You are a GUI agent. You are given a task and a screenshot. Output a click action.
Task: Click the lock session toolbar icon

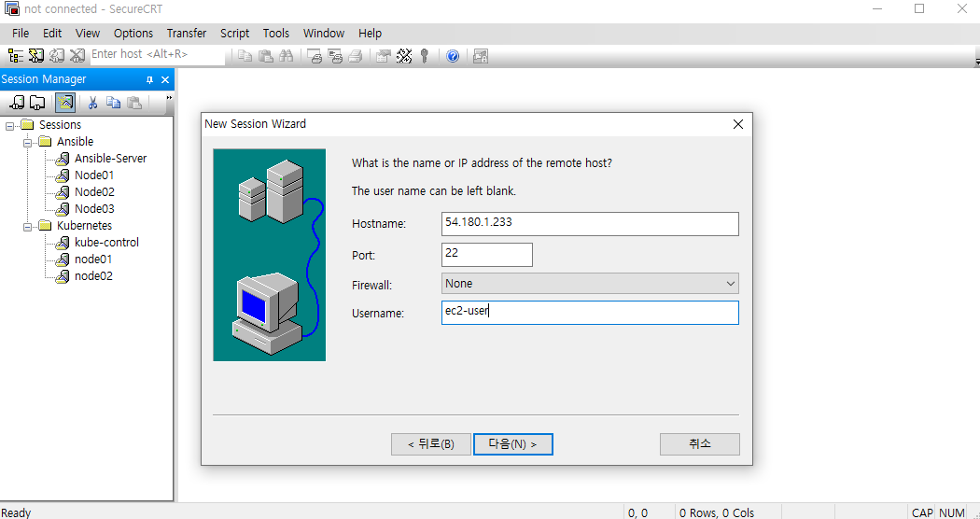click(x=481, y=56)
